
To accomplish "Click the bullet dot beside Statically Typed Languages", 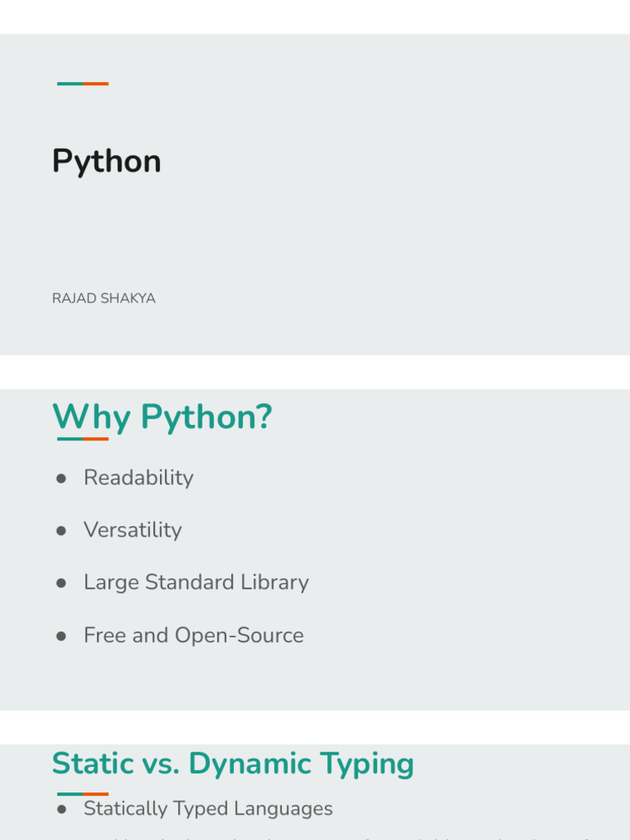I will [61, 810].
